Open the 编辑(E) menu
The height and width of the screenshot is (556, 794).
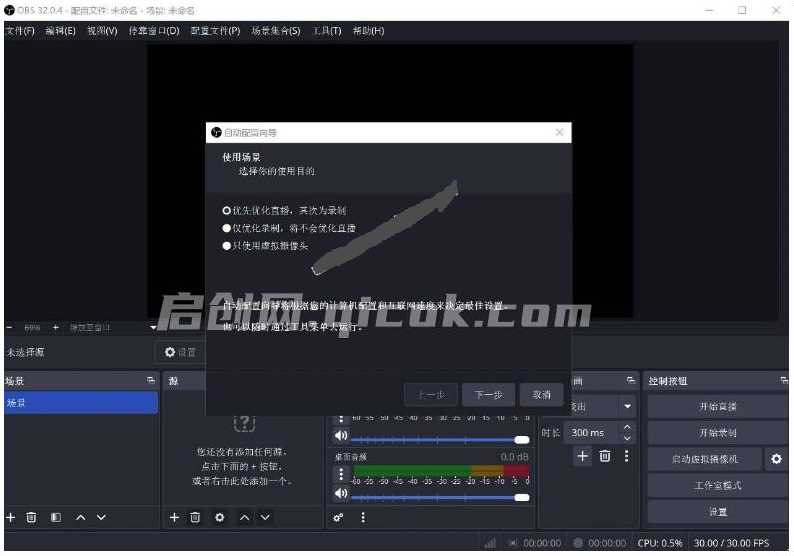click(x=61, y=31)
